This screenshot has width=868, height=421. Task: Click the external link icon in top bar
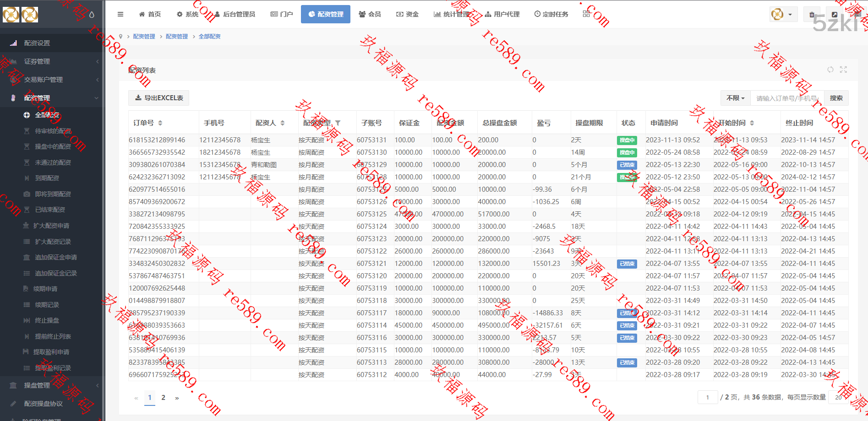pos(835,15)
